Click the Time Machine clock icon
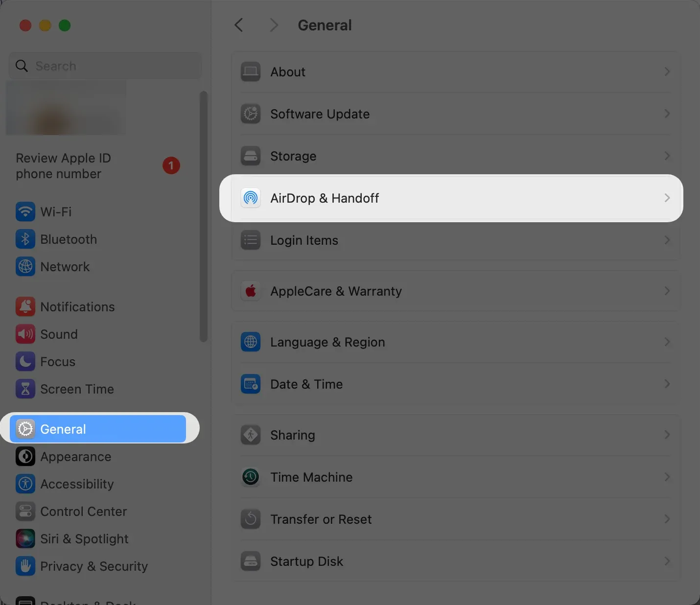 point(251,477)
